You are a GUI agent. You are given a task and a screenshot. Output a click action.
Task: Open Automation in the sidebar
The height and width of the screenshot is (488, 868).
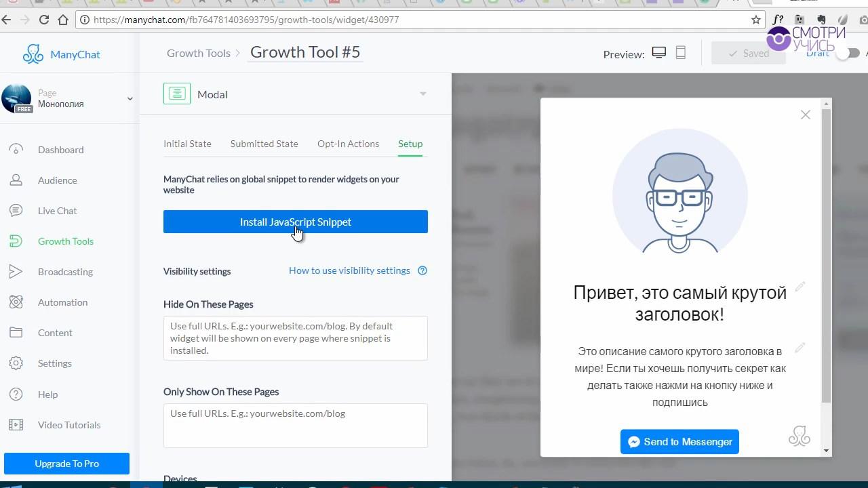[x=62, y=302]
